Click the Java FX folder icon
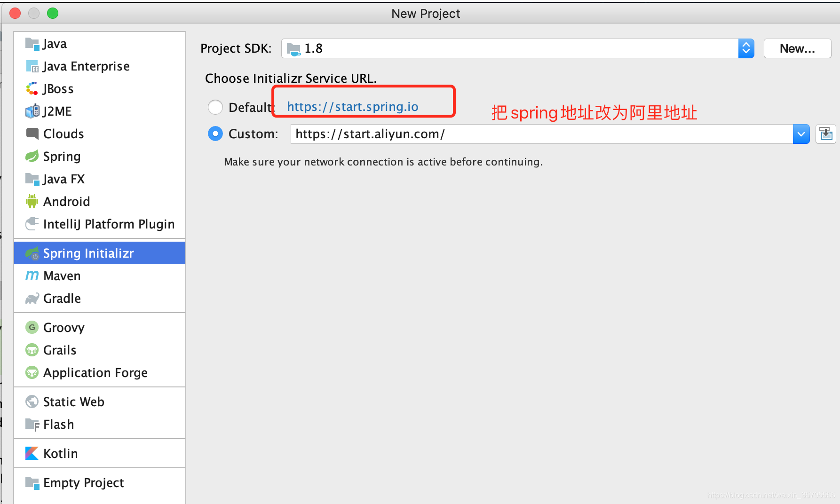Screen dimensions: 840x504 [32, 179]
